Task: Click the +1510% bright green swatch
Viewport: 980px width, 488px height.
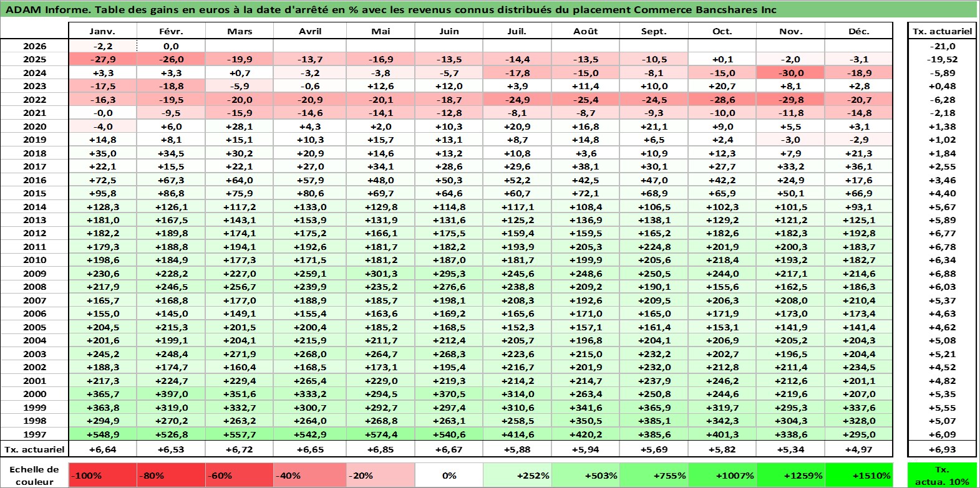Action: pos(859,475)
